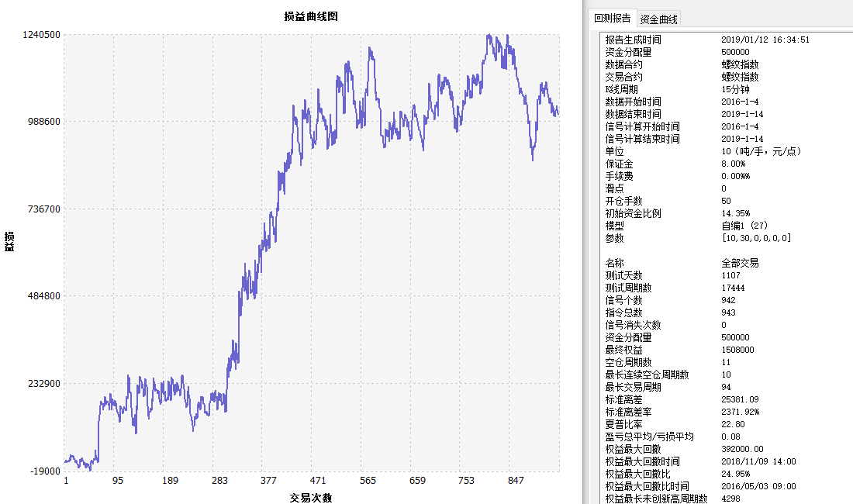Click the 损益曲线图 chart title
This screenshot has width=853, height=504.
(311, 16)
